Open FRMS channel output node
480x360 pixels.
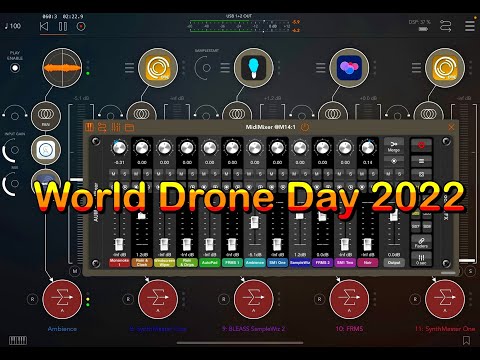coord(349,299)
